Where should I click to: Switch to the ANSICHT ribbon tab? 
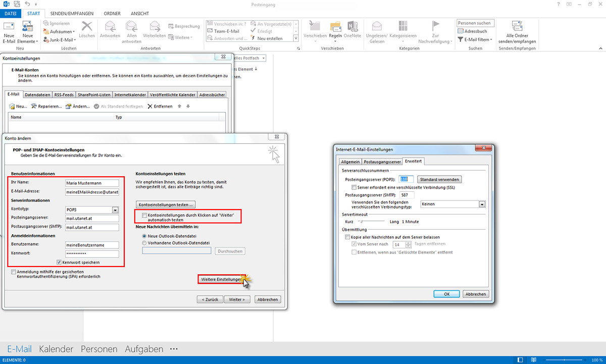click(140, 14)
